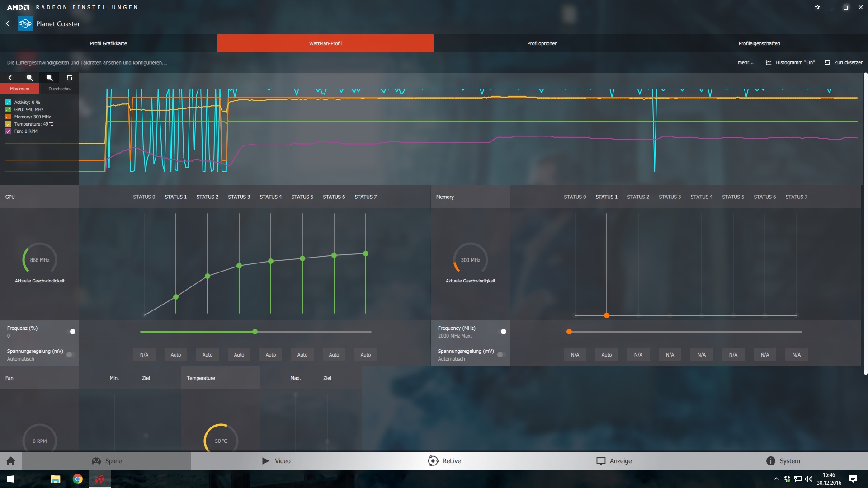Click the graph fit-to-window square icon
The image size is (868, 488).
pos(69,78)
